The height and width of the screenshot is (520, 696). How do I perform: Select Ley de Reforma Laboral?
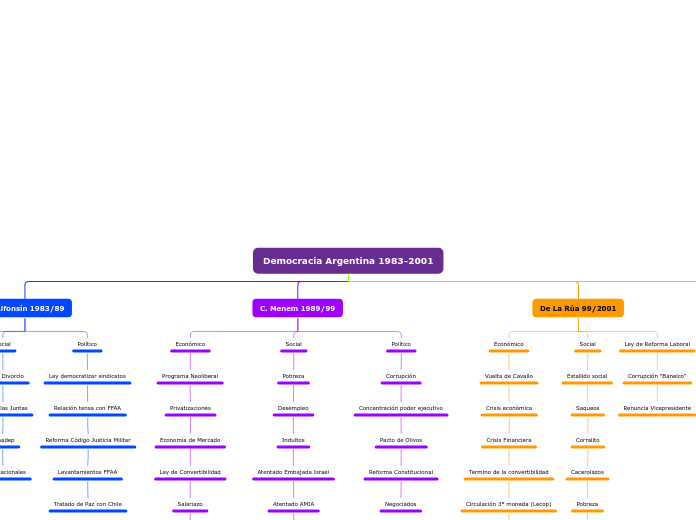(x=657, y=344)
